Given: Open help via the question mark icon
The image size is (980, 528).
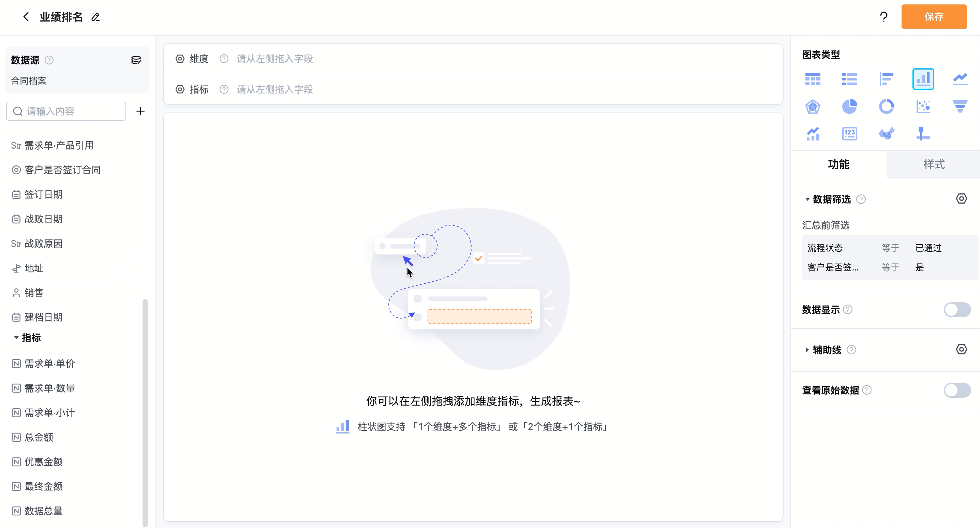Looking at the screenshot, I should 884,17.
